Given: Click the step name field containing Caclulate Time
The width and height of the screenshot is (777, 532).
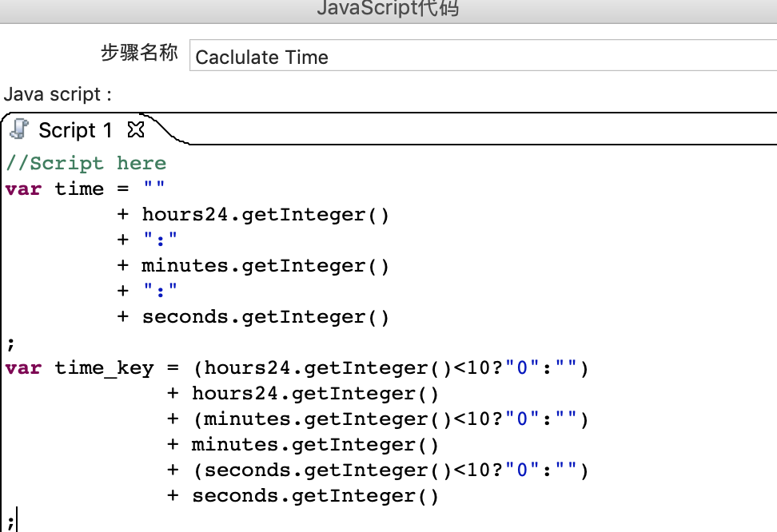Looking at the screenshot, I should 483,57.
